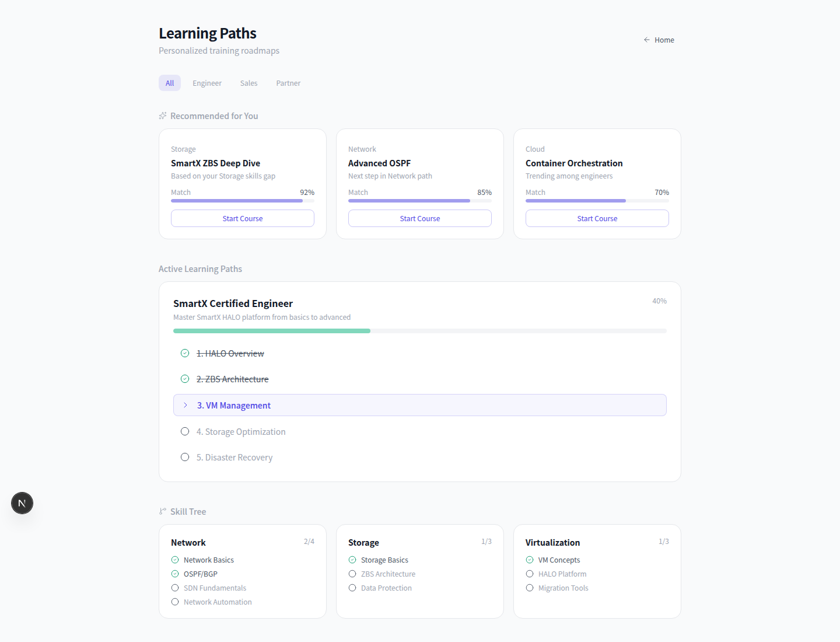Screen dimensions: 840x642
Task: Click the completed check icon for ZBS Architecture step
Action: (x=185, y=379)
